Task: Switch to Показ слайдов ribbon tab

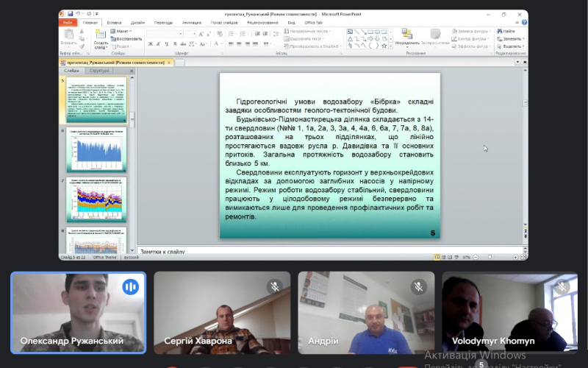Action: [x=224, y=23]
